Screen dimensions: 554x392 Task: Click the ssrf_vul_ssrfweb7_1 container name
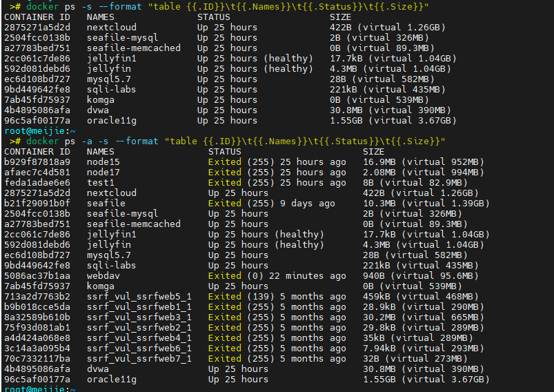[x=139, y=359]
